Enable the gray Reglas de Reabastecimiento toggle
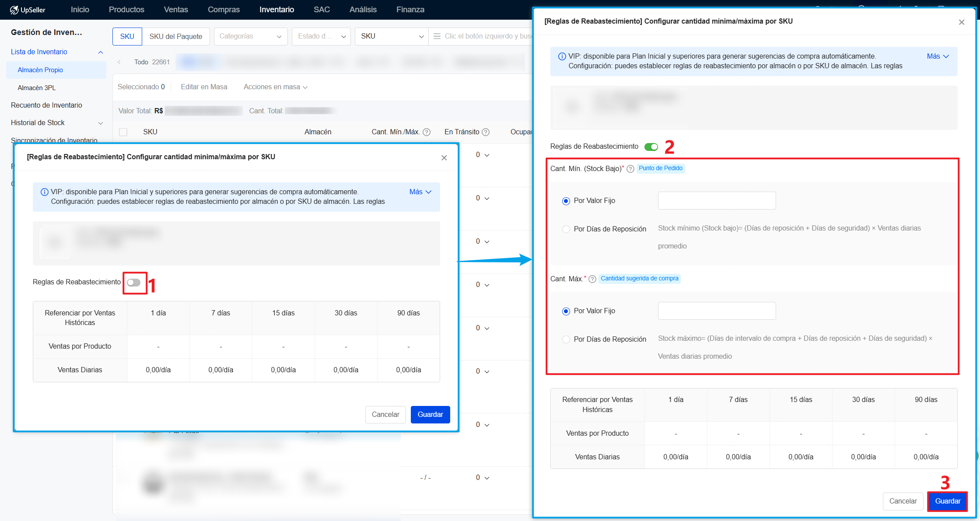The width and height of the screenshot is (980, 521). (x=134, y=283)
